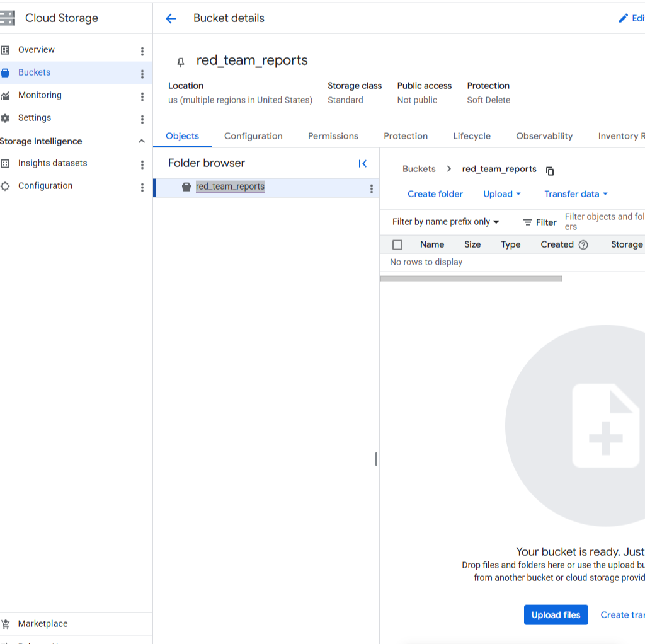Click the Inventory Reports tab
Viewport: 645px width, 644px height.
[x=621, y=136]
